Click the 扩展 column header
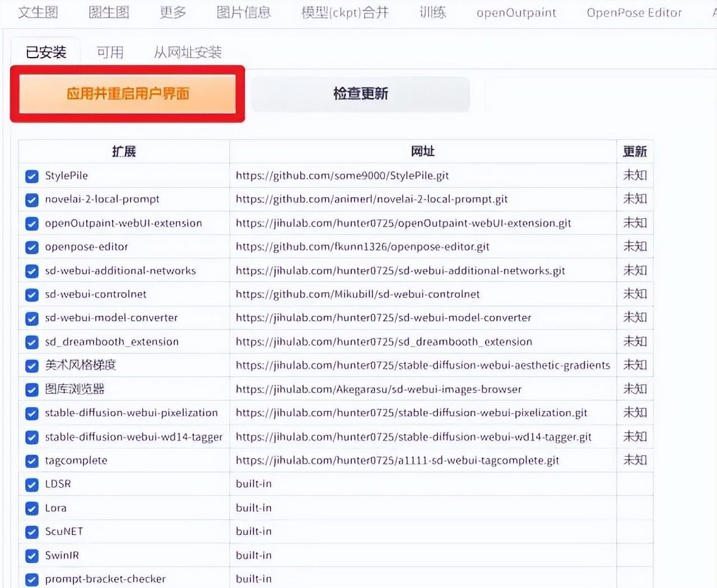 tap(124, 152)
